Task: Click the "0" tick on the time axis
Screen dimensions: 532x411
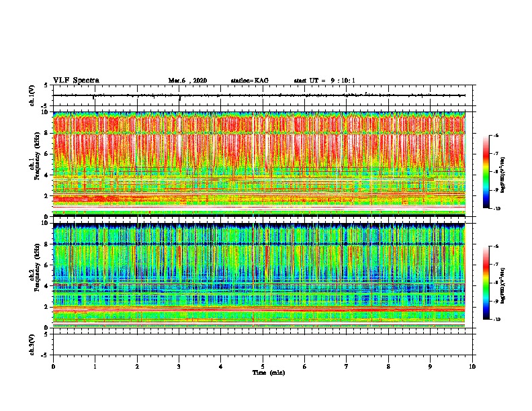Action: click(53, 367)
